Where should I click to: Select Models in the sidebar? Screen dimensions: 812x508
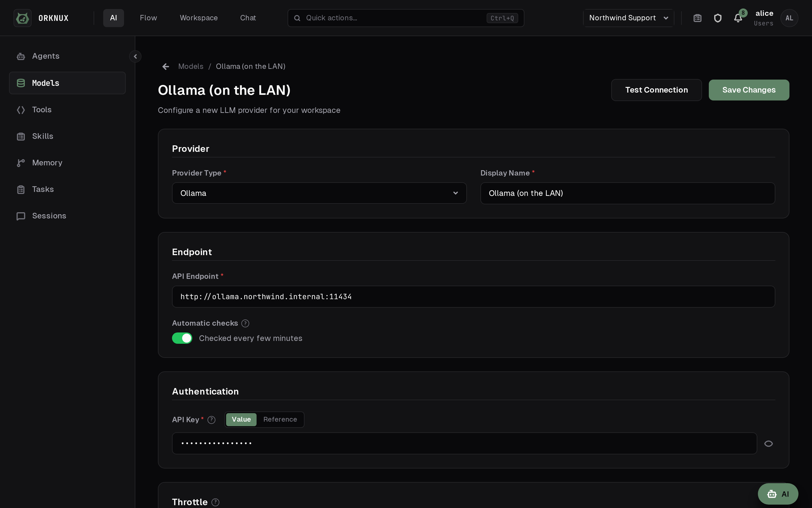(x=67, y=83)
